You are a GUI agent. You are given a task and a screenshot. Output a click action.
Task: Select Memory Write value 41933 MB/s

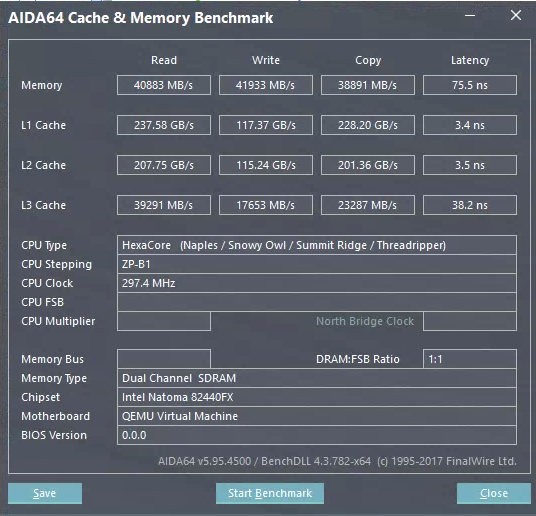[x=266, y=85]
